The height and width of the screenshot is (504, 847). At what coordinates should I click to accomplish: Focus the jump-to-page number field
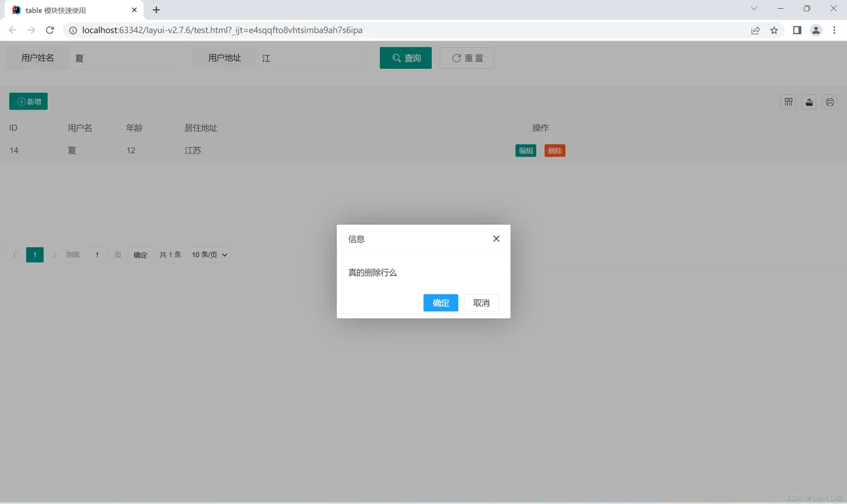click(97, 255)
